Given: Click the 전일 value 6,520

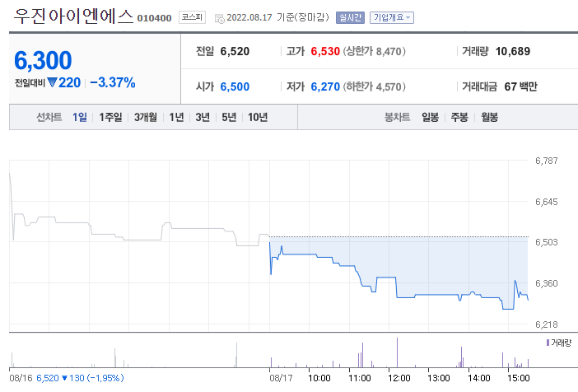Looking at the screenshot, I should [x=235, y=51].
